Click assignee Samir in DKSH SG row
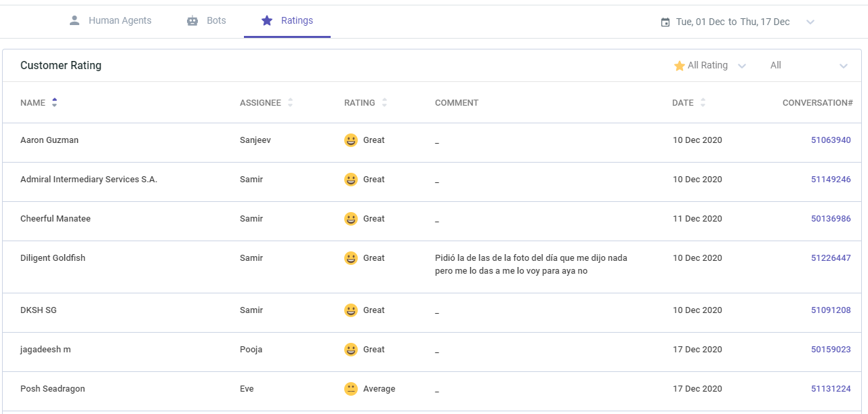The image size is (868, 414). coord(251,310)
